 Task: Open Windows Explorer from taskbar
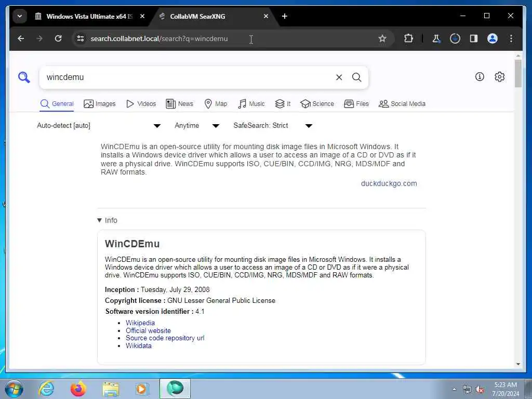[x=111, y=389]
